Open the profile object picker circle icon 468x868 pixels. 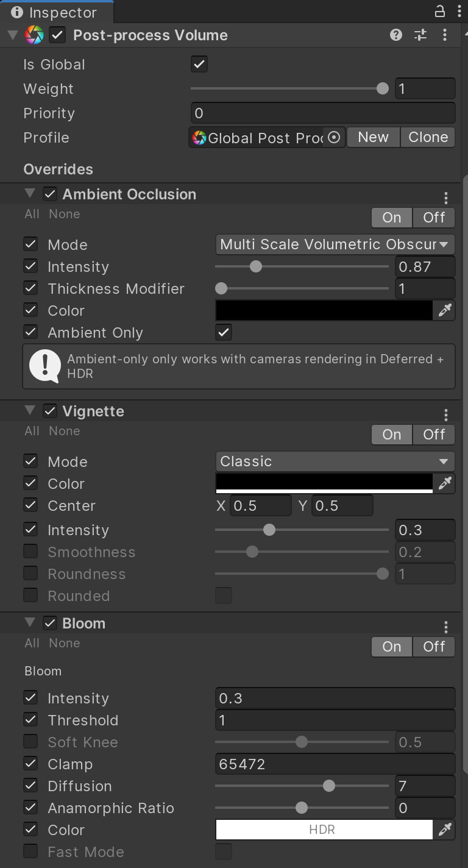(x=334, y=137)
